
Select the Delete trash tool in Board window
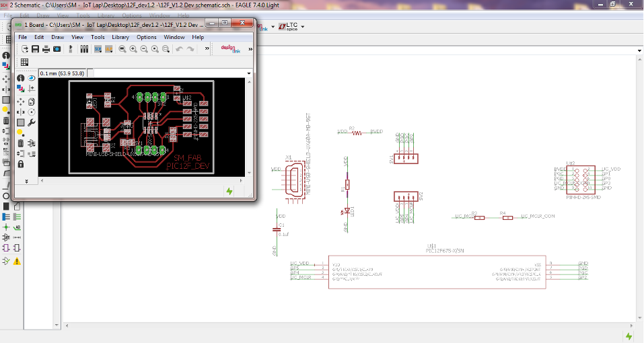pos(21,143)
